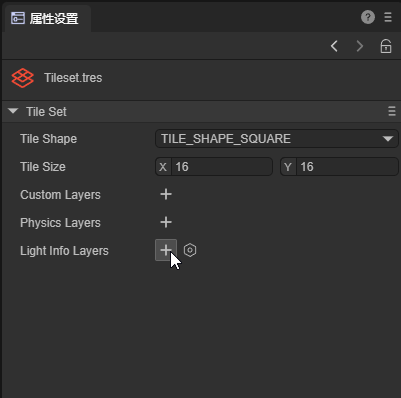Click the Tileset.tres file name

[73, 78]
